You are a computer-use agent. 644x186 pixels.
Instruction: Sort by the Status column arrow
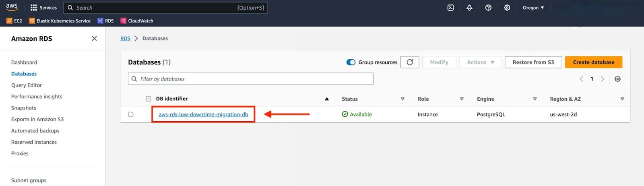[402, 99]
